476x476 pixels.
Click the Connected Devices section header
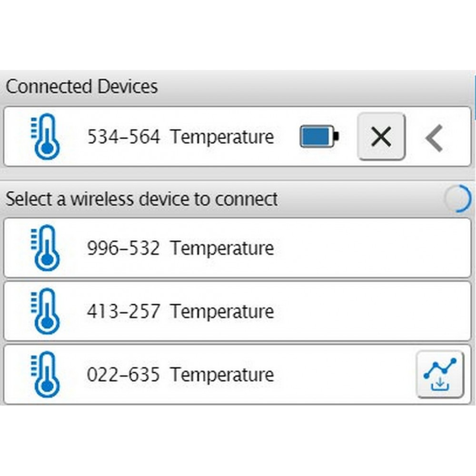[82, 87]
